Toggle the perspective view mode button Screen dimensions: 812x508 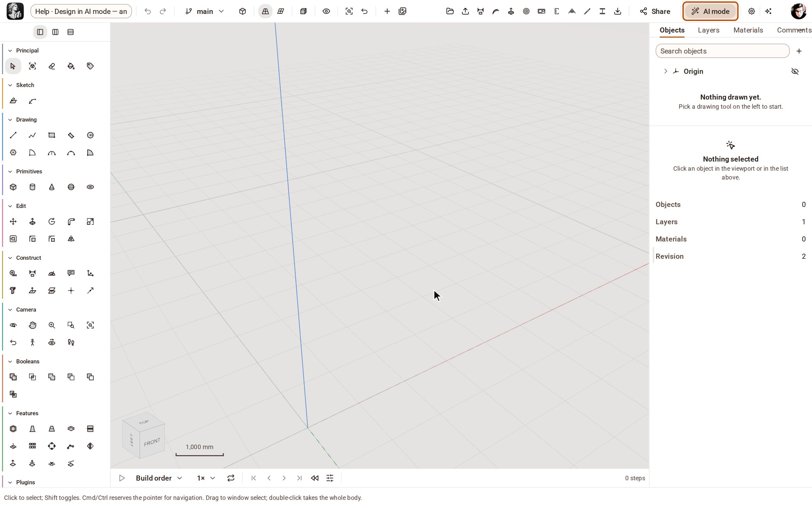[265, 11]
